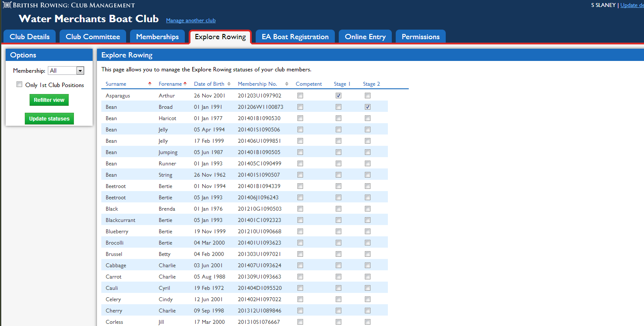Uncheck Stage 2 for Broad Bean
Image resolution: width=644 pixels, height=326 pixels.
pos(367,107)
